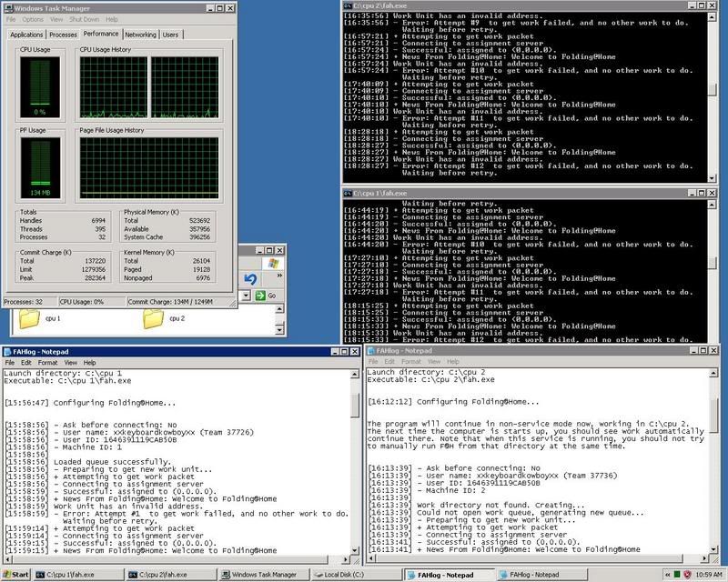728x582 pixels.
Task: Open Task Manager Shut Down menu
Action: click(85, 19)
